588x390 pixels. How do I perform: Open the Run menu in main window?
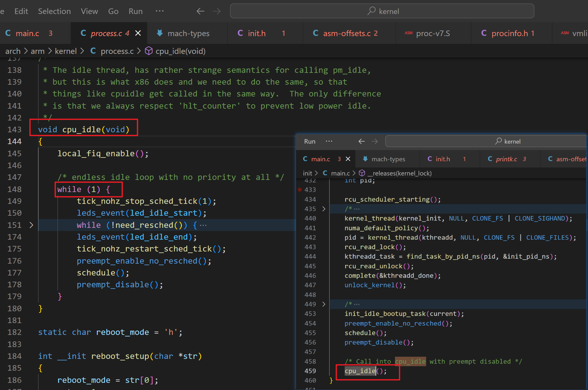point(136,11)
